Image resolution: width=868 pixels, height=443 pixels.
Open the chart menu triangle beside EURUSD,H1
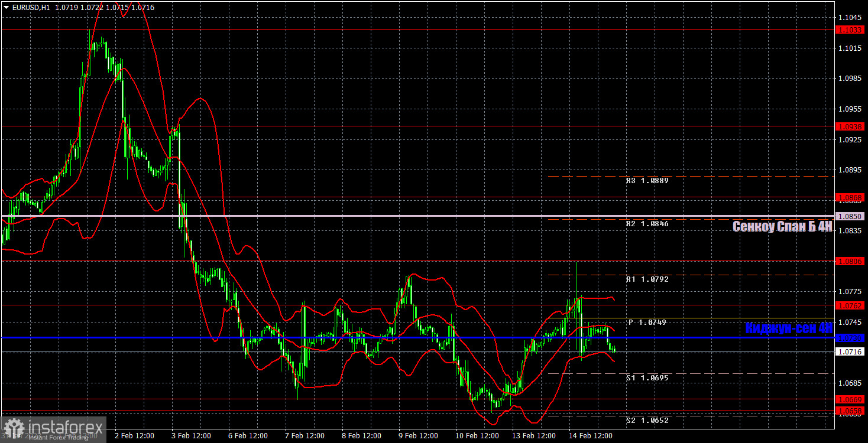point(6,8)
